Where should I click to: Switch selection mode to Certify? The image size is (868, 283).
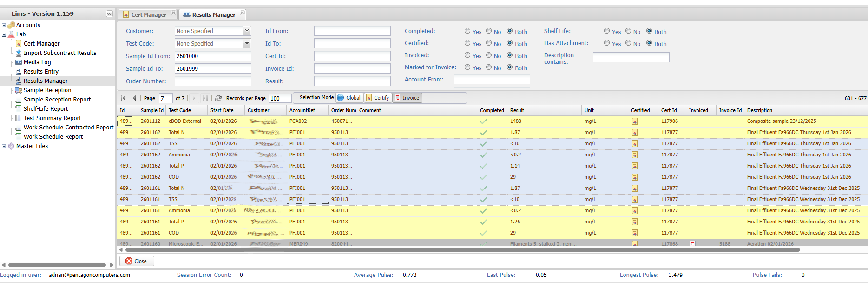tap(377, 98)
